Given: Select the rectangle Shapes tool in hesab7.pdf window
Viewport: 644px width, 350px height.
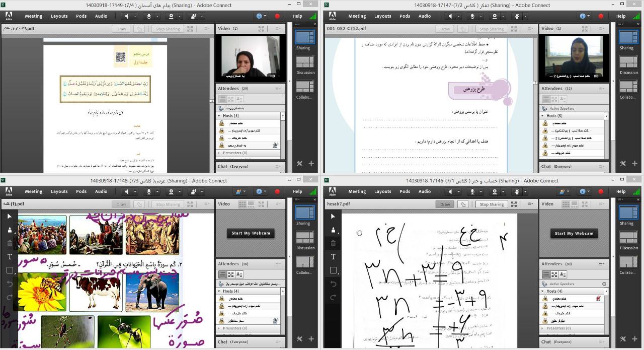Looking at the screenshot, I should 333,270.
